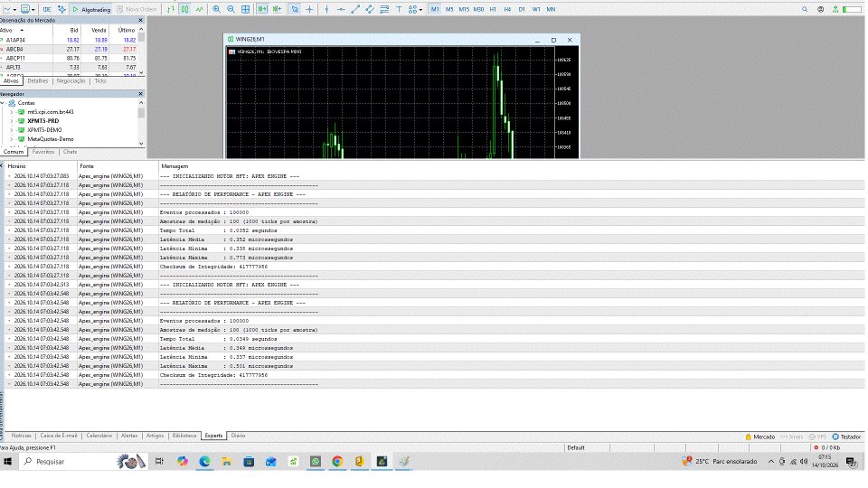Open WhatsApp from the taskbar
The image size is (868, 488).
315,462
